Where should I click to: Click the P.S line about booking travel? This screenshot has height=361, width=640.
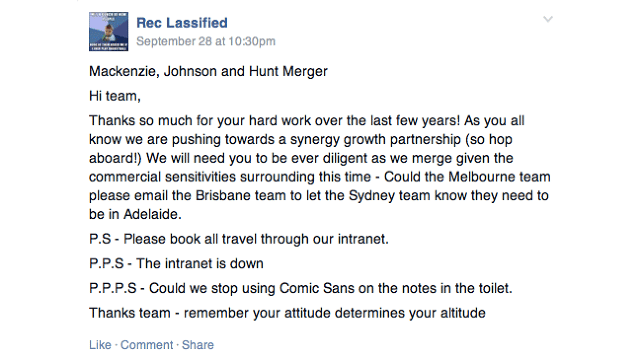[239, 239]
